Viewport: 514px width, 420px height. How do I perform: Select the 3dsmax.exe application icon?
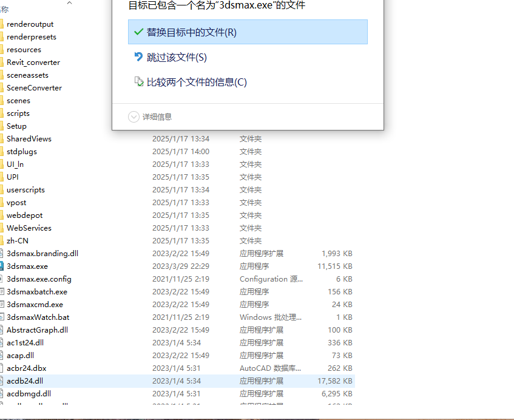pyautogui.click(x=2, y=266)
